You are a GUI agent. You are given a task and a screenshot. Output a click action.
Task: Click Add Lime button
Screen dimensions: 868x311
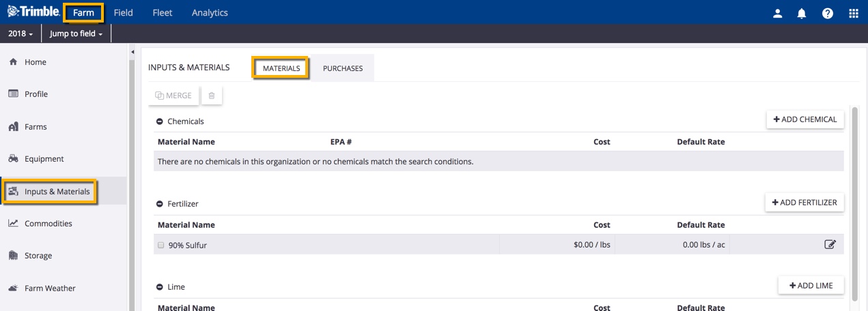coord(811,285)
